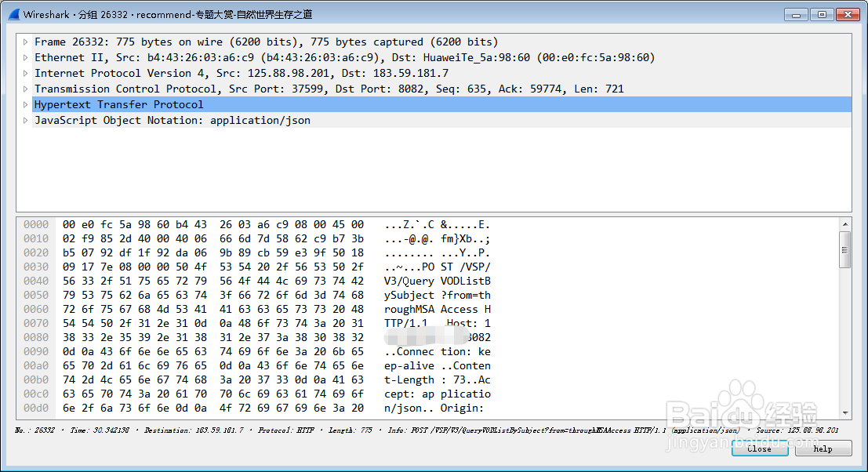Viewport: 868px width, 472px height.
Task: Click the Close button
Action: 759,448
